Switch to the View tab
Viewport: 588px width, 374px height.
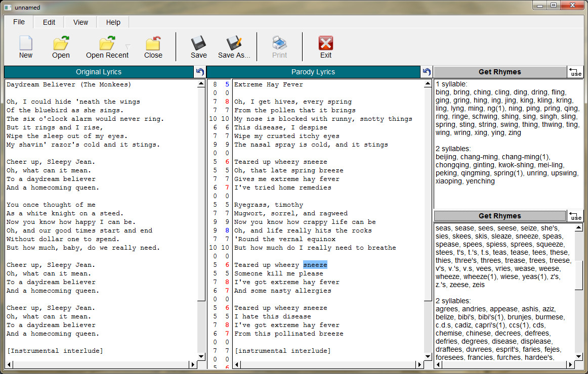(x=80, y=22)
